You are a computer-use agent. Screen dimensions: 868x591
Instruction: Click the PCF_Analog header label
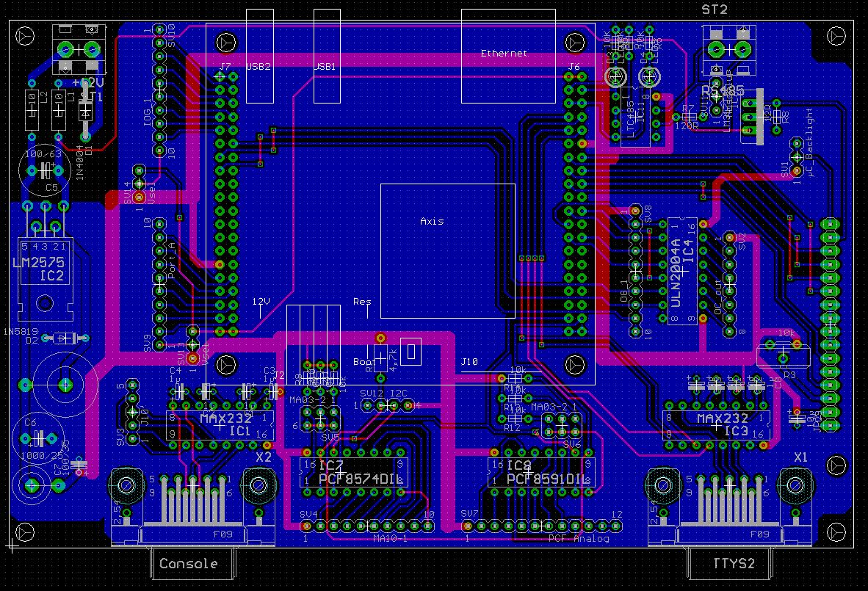coord(579,538)
